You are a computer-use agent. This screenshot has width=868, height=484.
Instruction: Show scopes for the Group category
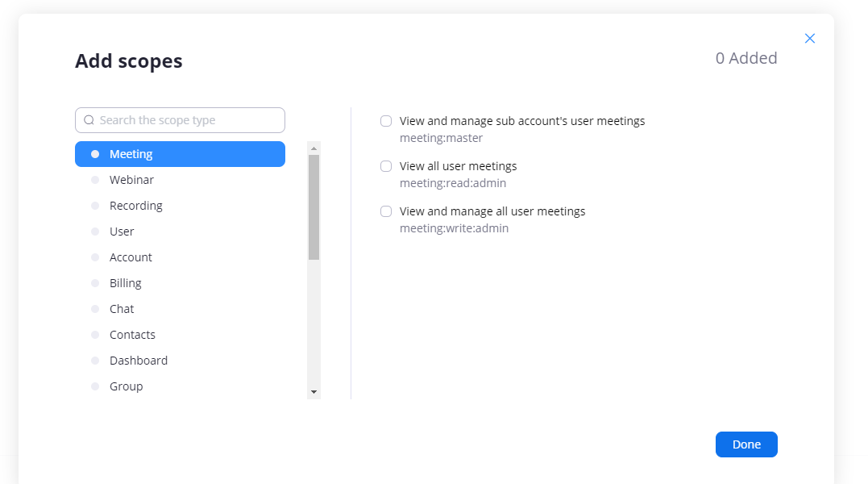126,386
